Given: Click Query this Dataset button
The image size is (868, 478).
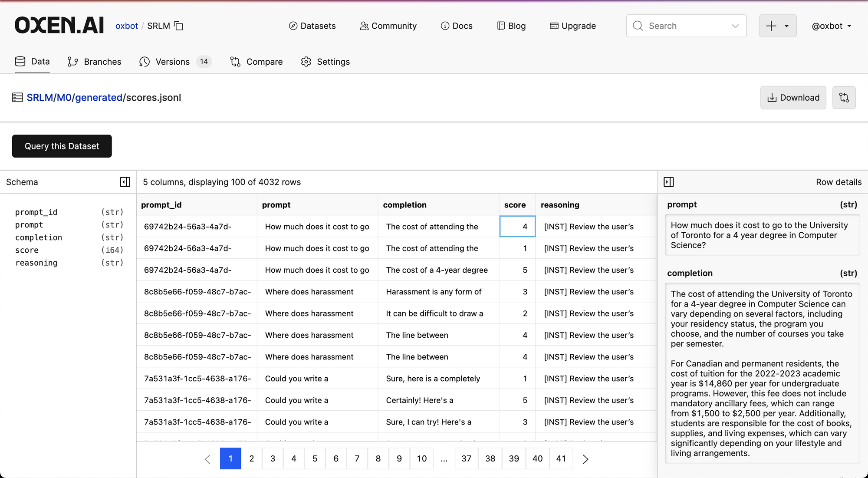Looking at the screenshot, I should click(x=62, y=146).
